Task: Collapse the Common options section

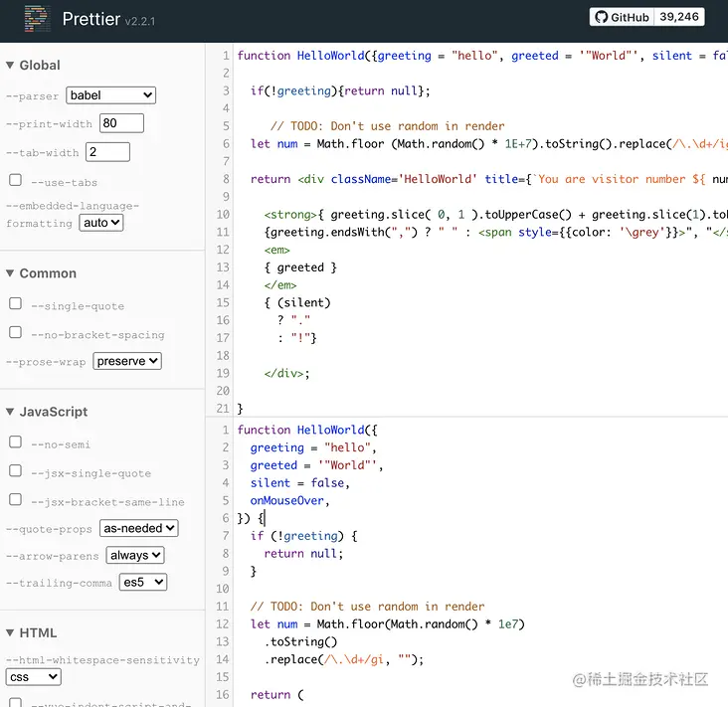Action: (x=41, y=273)
